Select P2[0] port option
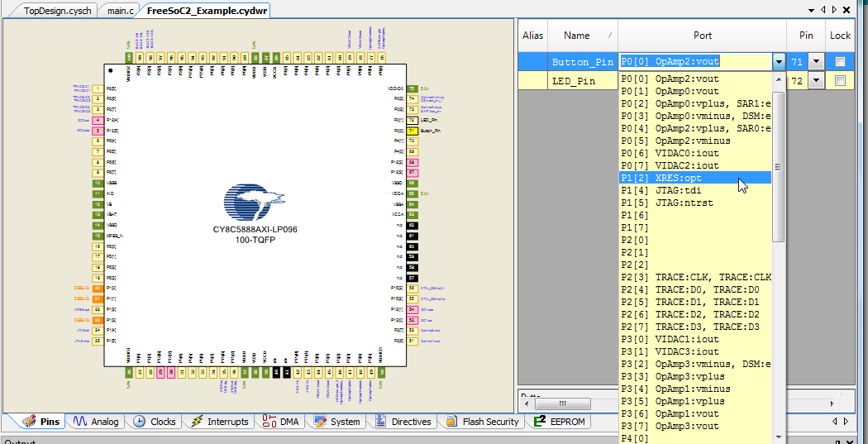The image size is (868, 444). [694, 240]
